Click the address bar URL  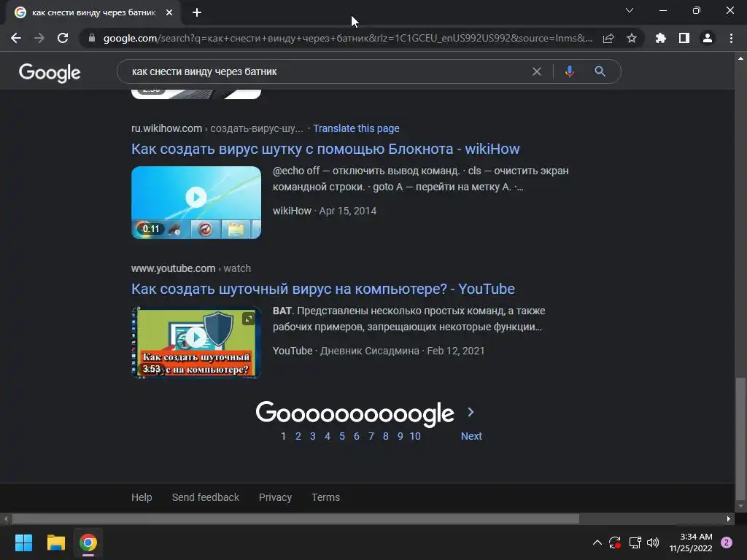tap(348, 38)
